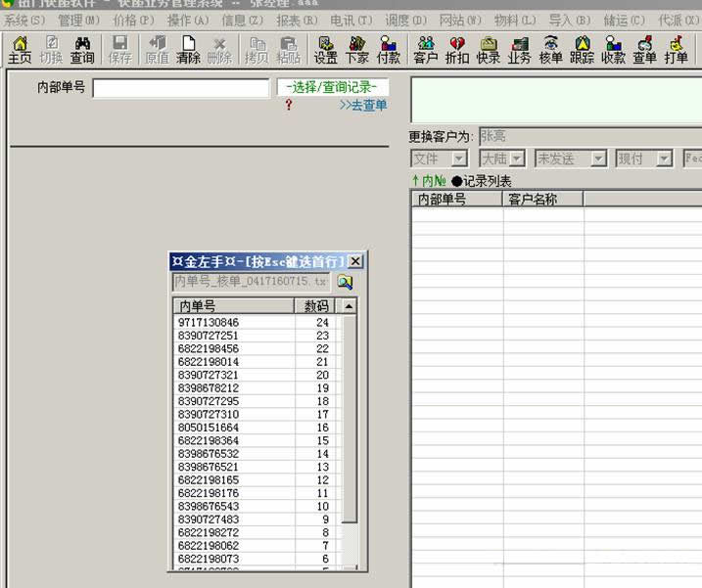Image resolution: width=702 pixels, height=588 pixels.
Task: Open the 价格(P) menu
Action: (x=133, y=21)
